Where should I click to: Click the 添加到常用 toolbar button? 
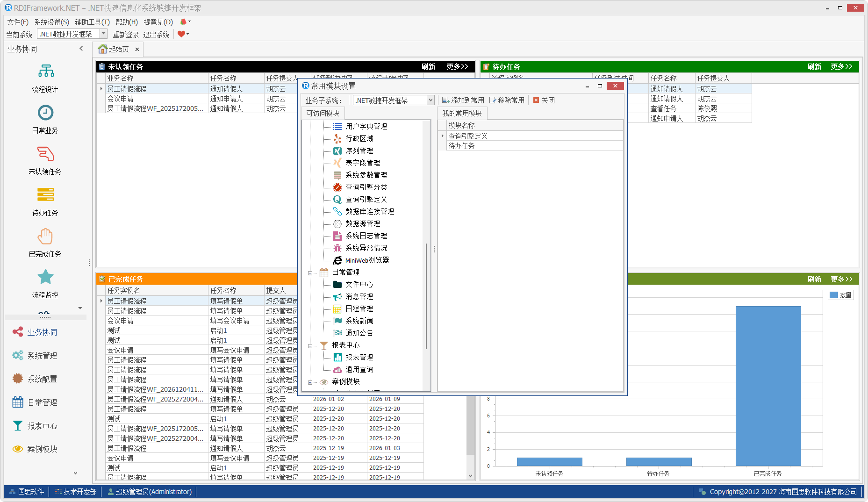point(463,100)
